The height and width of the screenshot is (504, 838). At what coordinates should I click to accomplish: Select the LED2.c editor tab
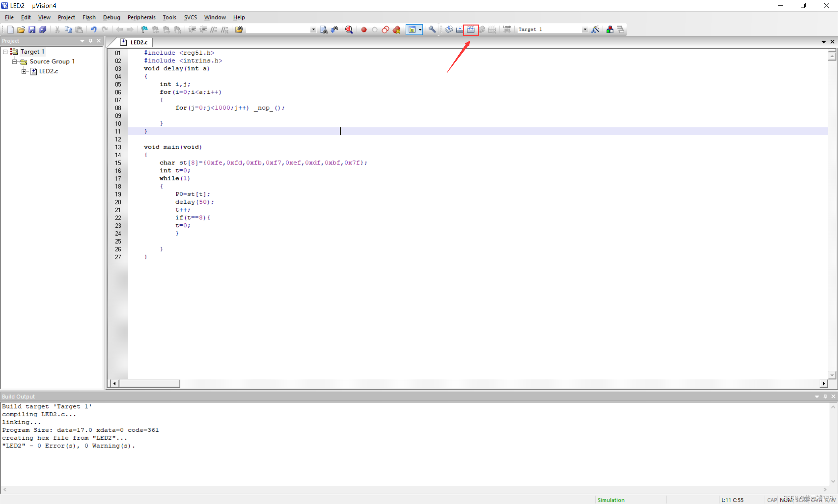pos(138,42)
